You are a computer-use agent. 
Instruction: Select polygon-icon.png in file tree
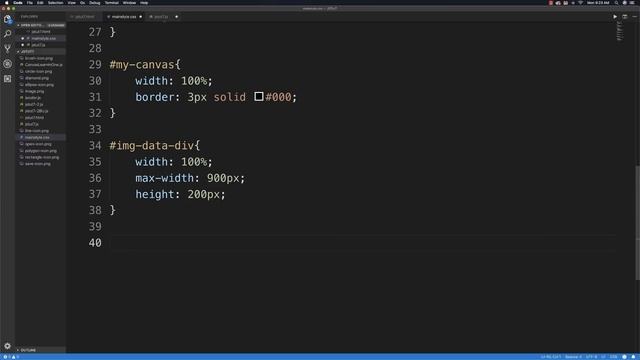(41, 151)
